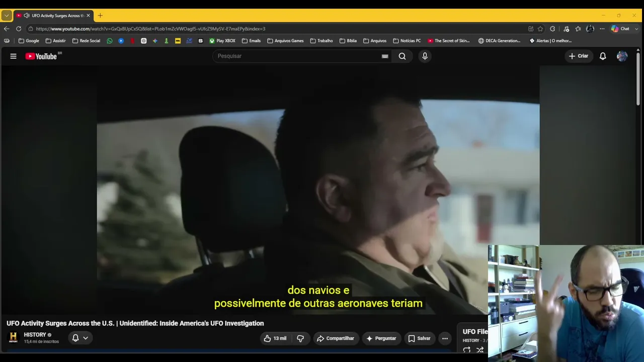
Task: Open the Netflix red bookmark icon
Action: pyautogui.click(x=132, y=41)
